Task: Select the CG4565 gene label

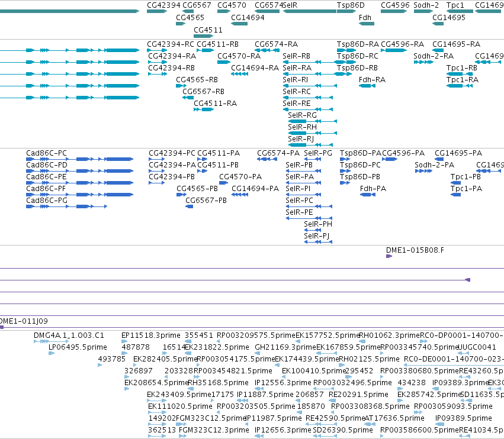Action: (190, 17)
